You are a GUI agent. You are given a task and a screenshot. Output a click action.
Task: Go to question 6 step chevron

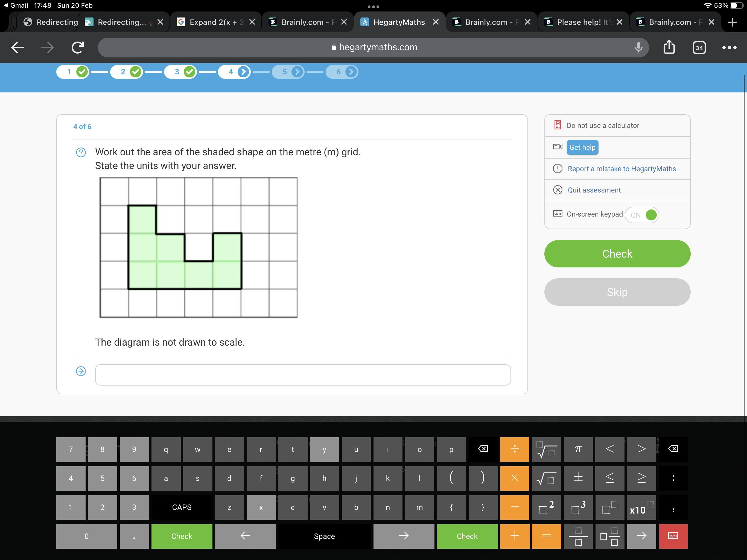point(351,72)
